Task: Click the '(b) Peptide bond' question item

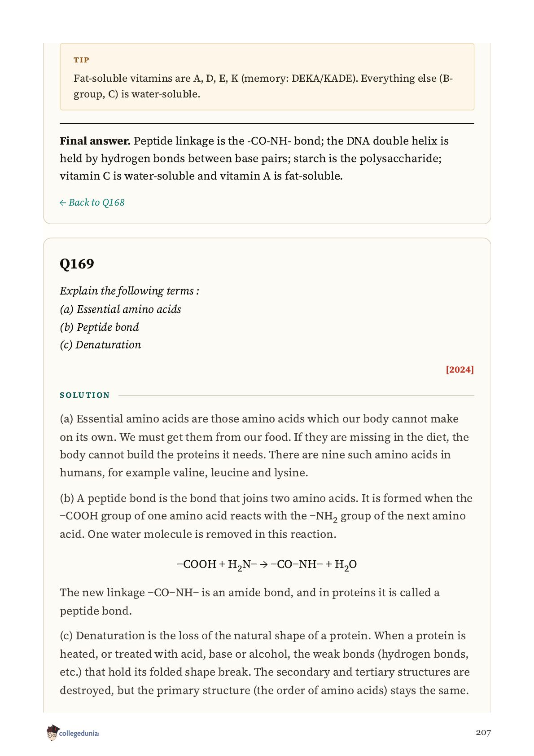Action: pos(99,327)
